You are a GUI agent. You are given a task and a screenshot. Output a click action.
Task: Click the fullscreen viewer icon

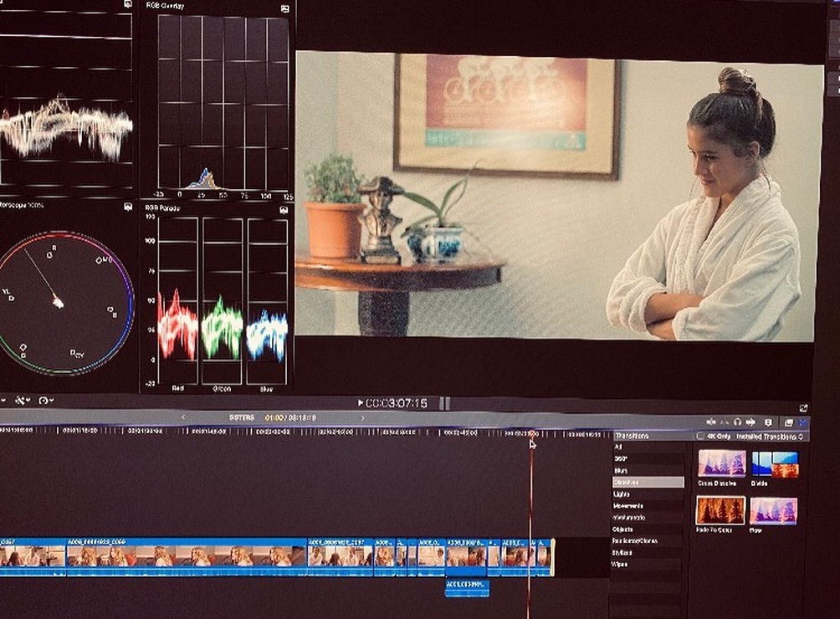pos(803,407)
